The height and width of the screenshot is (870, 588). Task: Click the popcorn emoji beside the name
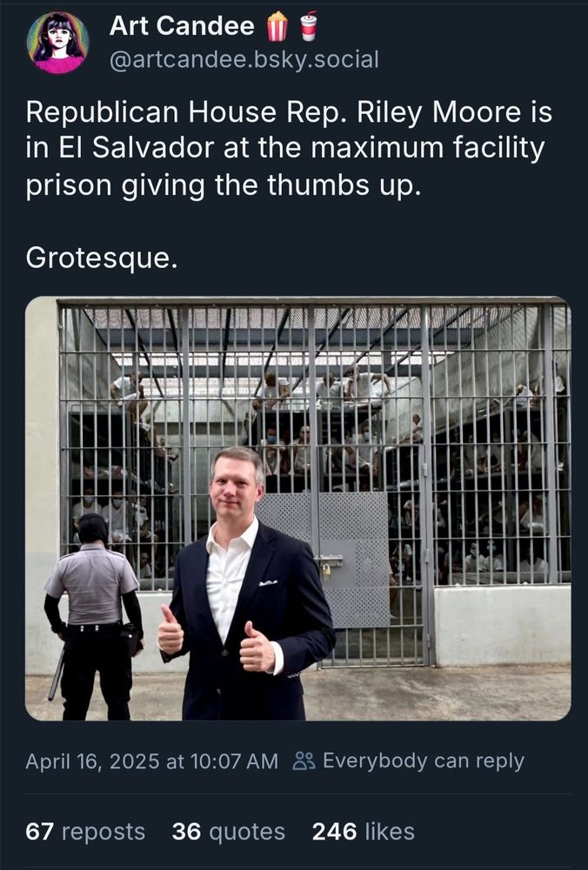[277, 27]
